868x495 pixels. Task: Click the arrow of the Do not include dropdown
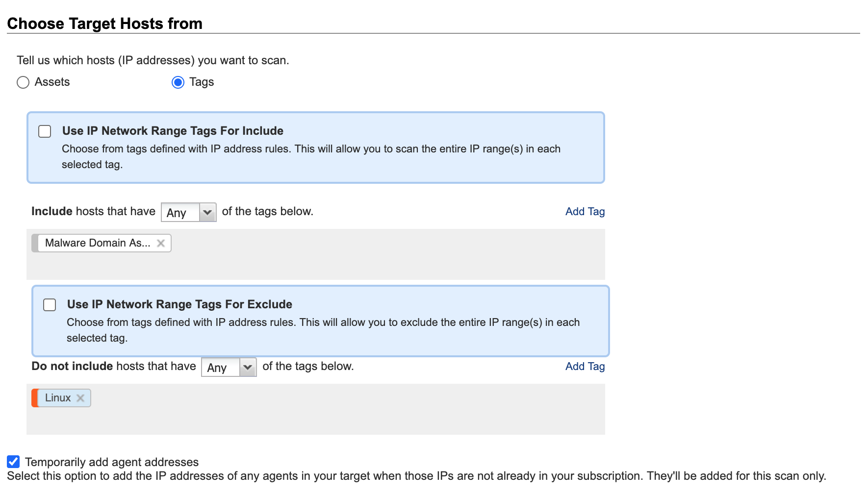248,368
